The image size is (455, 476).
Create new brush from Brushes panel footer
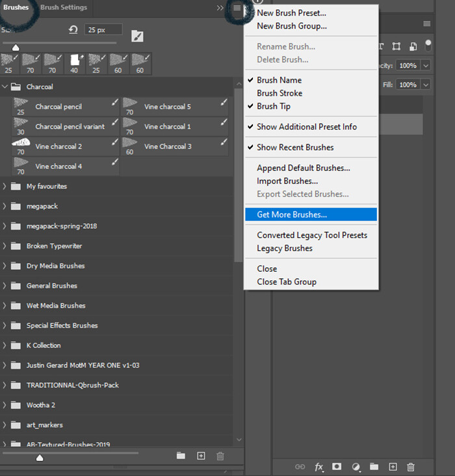[x=201, y=456]
